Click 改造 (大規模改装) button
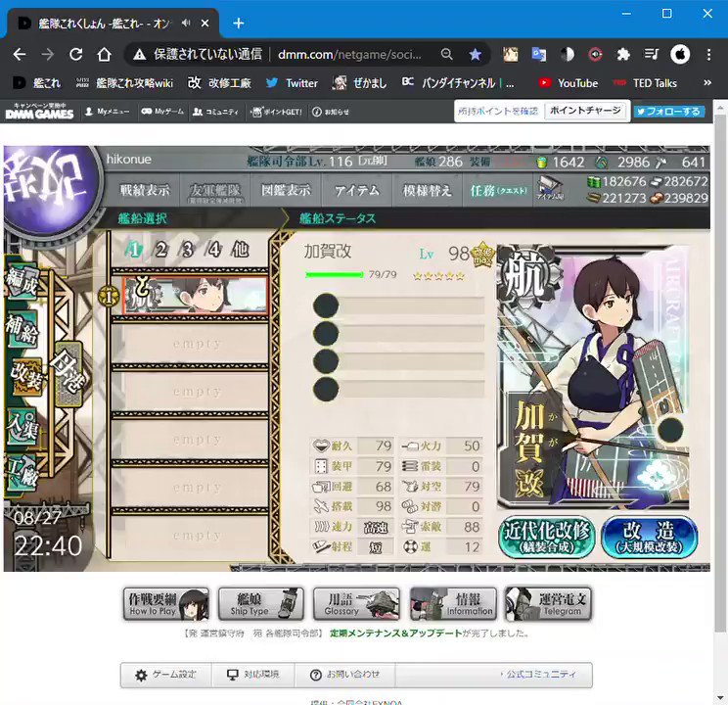728x705 pixels. (649, 537)
